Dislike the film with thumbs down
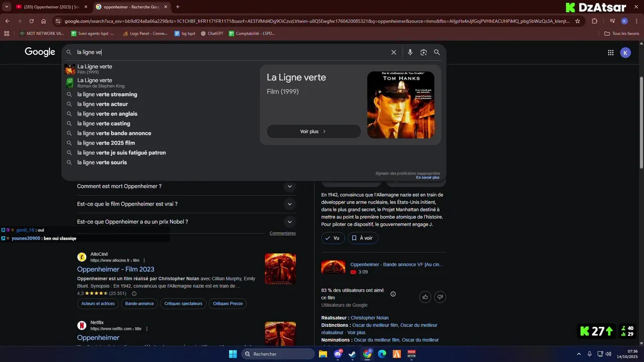 [440, 297]
